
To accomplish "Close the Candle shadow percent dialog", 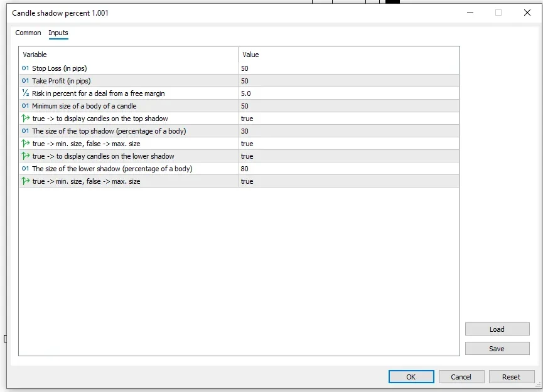I will click(x=527, y=13).
